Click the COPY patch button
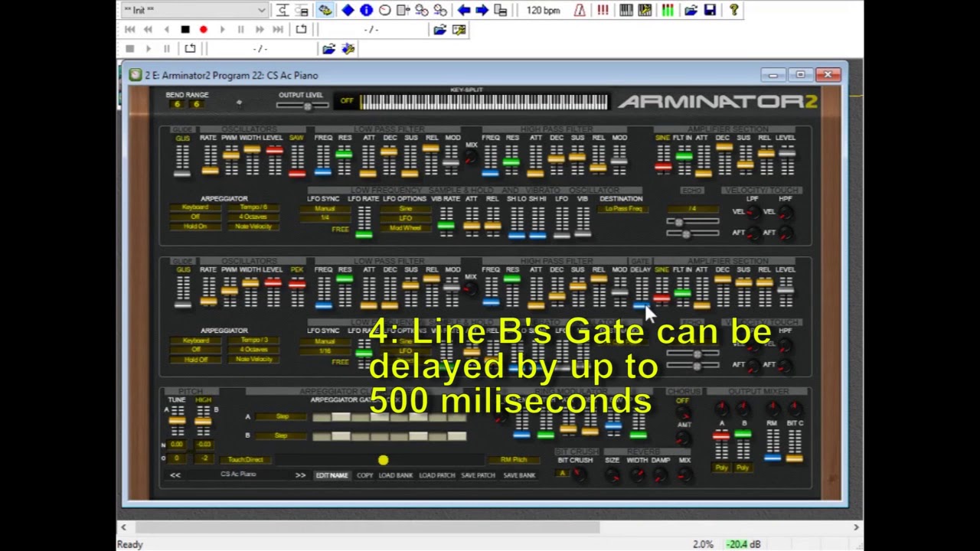 (364, 475)
